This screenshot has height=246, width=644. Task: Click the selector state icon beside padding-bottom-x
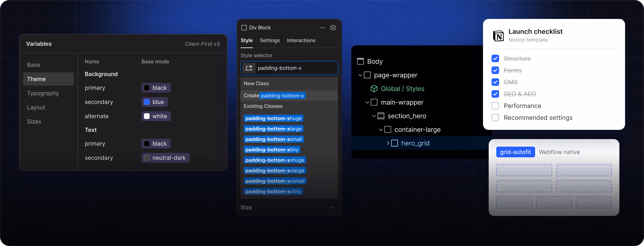click(249, 68)
